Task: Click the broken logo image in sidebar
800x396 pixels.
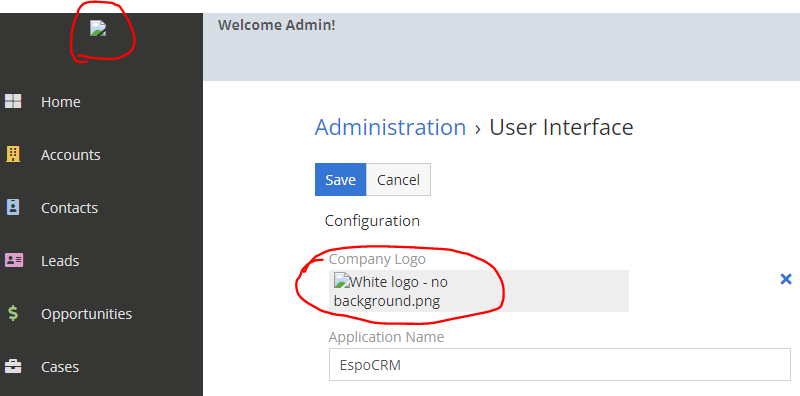Action: click(98, 28)
